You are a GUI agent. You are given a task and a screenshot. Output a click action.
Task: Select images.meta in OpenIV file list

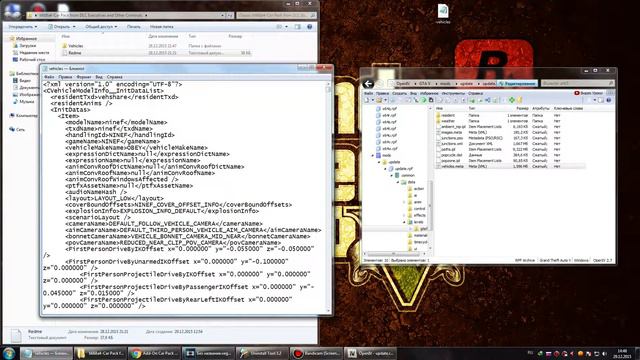tap(451, 132)
